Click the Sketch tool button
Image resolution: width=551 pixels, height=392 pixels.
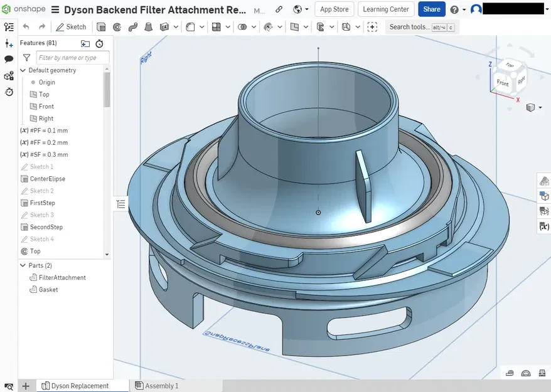click(x=70, y=27)
